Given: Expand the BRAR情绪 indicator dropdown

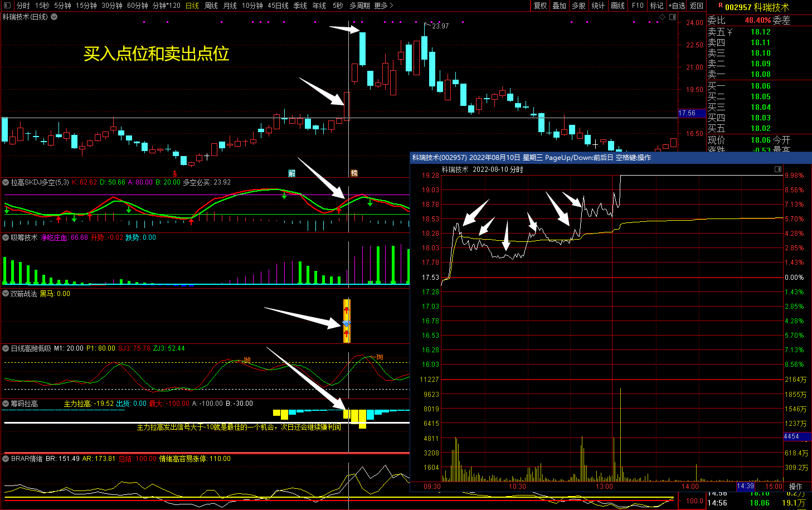Looking at the screenshot, I should tap(6, 459).
